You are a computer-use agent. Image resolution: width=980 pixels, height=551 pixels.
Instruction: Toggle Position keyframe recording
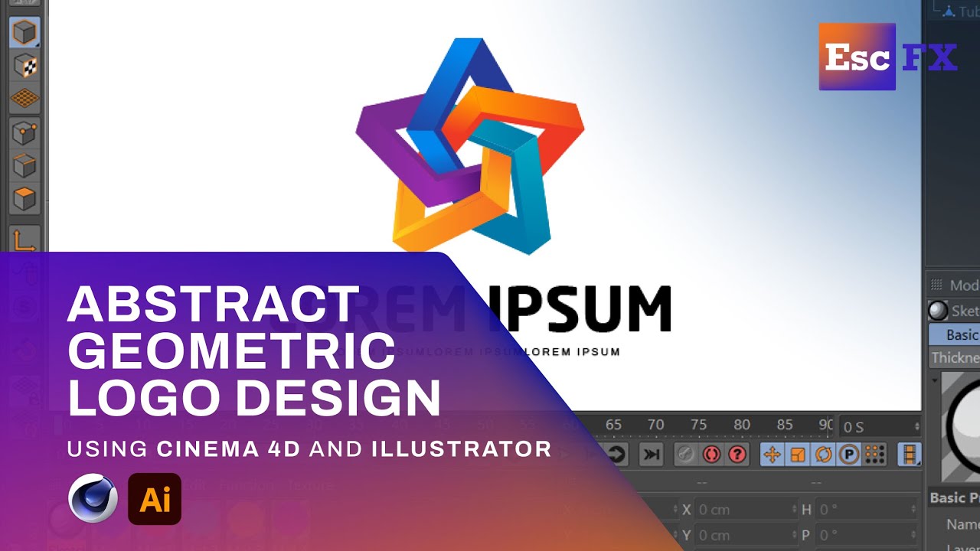772,455
